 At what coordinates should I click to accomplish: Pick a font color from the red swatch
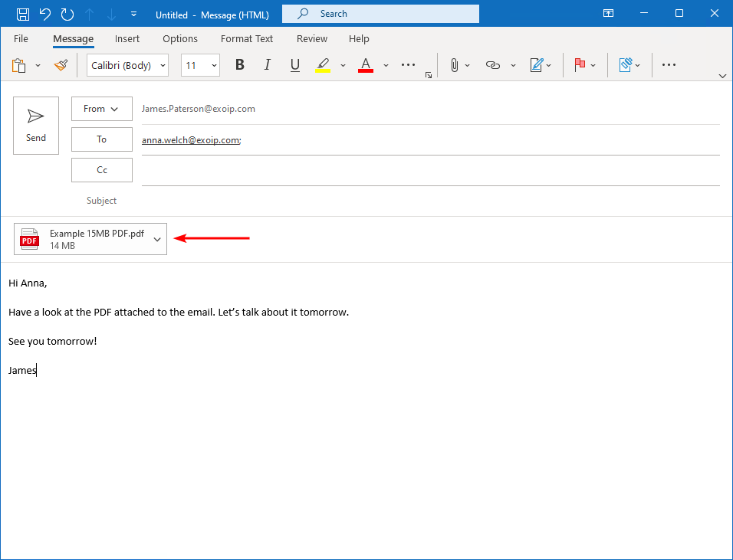tap(365, 65)
